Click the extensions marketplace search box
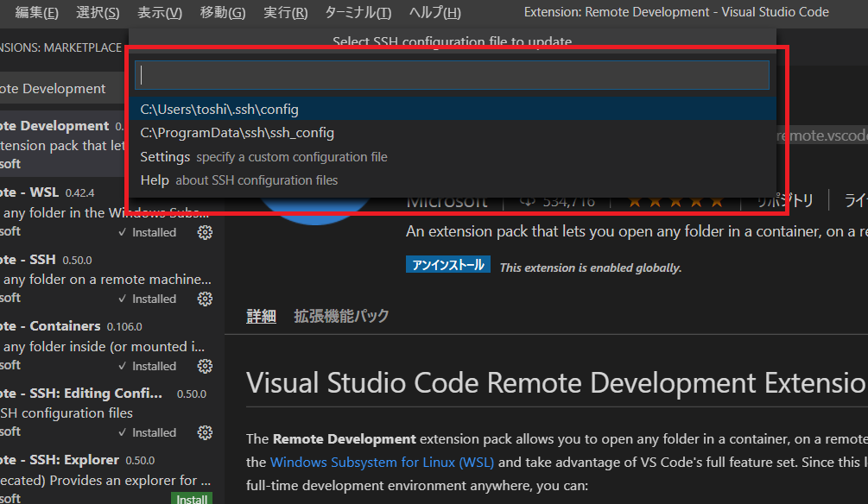The width and height of the screenshot is (868, 504). point(62,89)
